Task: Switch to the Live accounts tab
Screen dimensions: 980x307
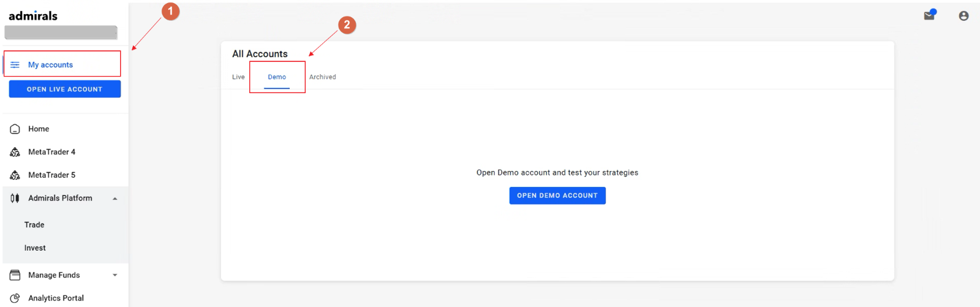Action: [238, 77]
